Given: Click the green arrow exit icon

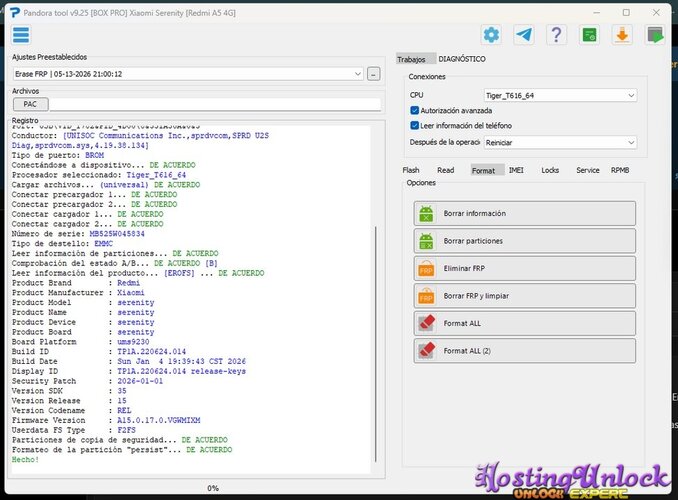Looking at the screenshot, I should [x=655, y=35].
